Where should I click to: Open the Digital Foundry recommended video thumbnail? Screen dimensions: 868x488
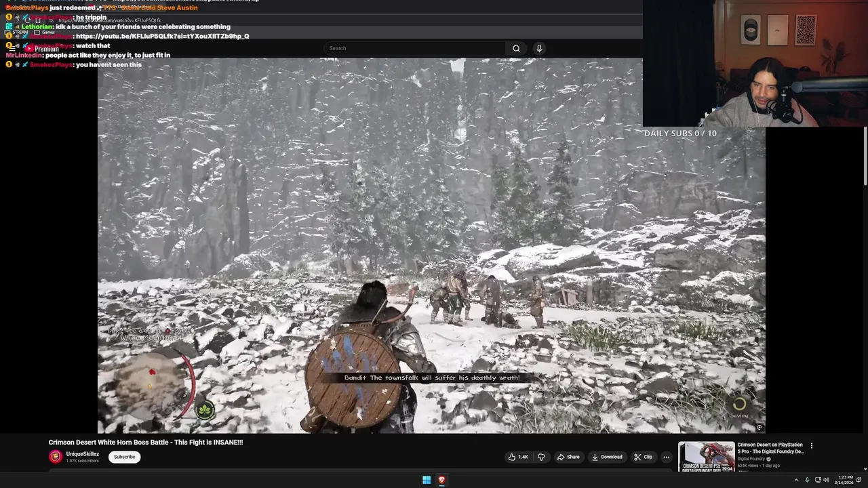coord(706,456)
